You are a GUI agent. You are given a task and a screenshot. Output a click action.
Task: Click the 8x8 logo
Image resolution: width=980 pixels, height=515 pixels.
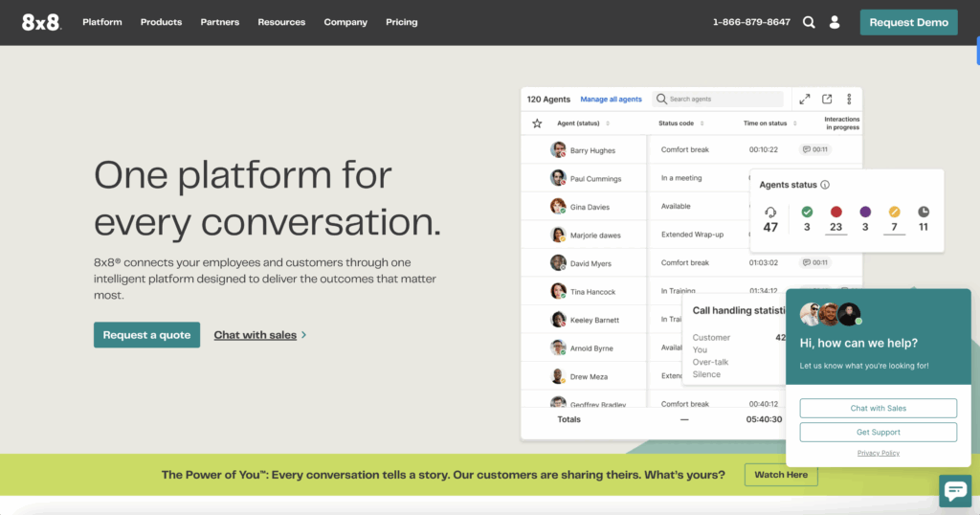pyautogui.click(x=42, y=22)
